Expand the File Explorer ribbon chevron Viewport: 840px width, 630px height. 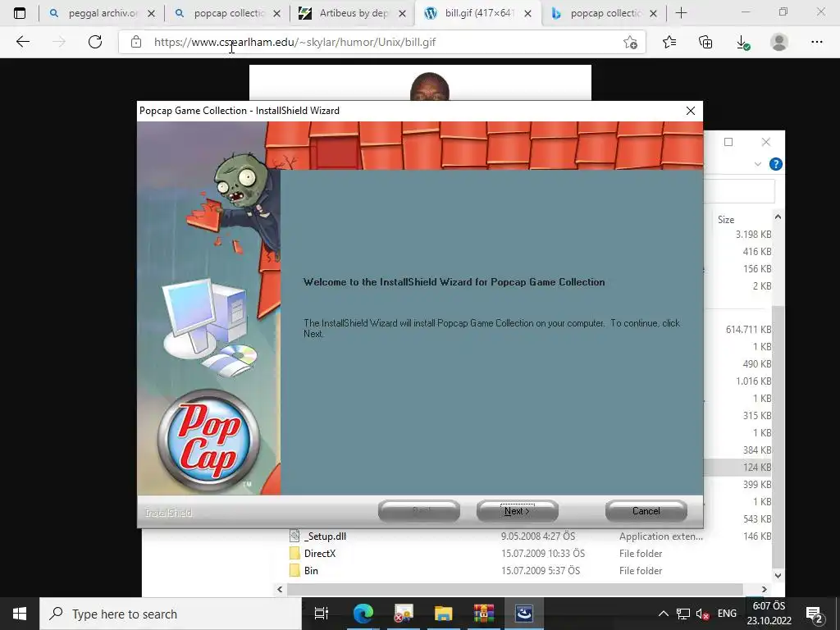coord(757,164)
